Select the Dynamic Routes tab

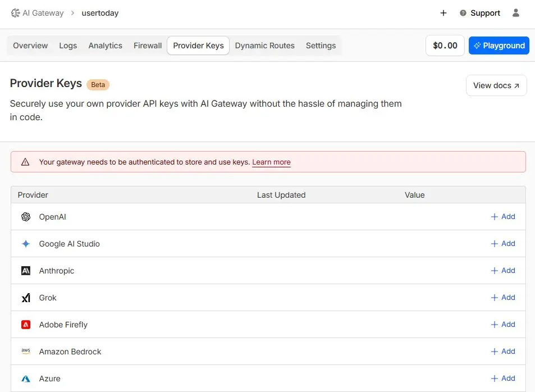[264, 45]
